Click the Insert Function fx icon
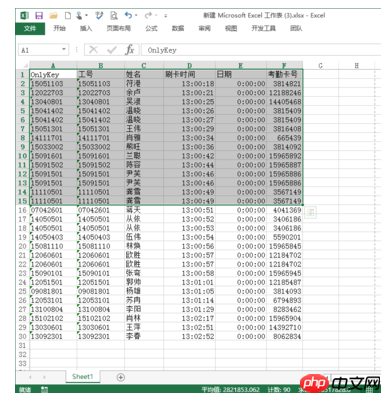Viewport: 381px width, 393px height. point(129,50)
